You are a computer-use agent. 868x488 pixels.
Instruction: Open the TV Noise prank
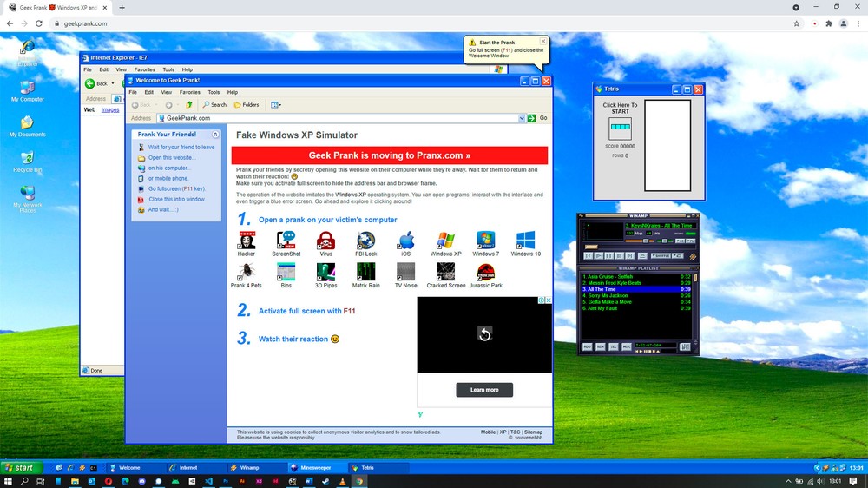point(405,276)
